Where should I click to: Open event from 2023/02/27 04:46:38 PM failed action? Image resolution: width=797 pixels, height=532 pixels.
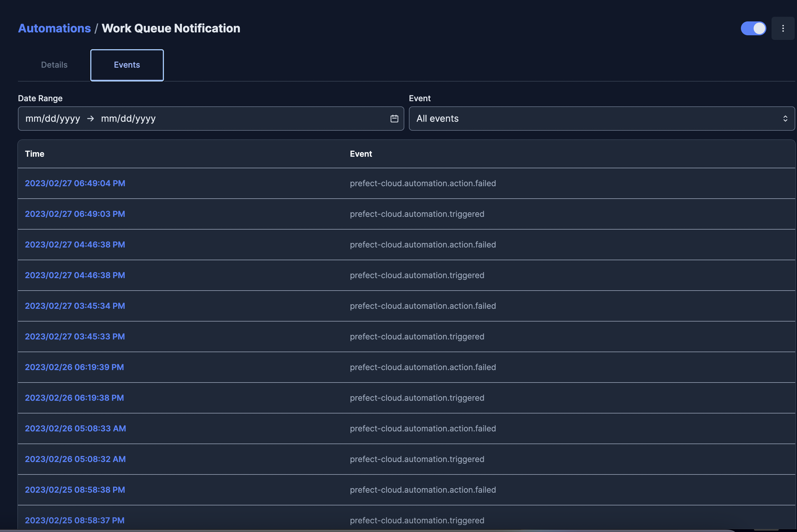pyautogui.click(x=75, y=244)
